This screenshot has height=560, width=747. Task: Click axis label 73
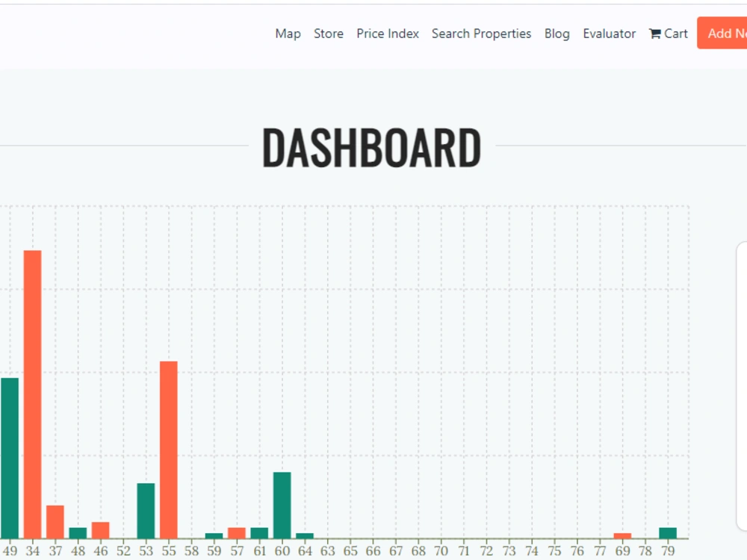click(509, 551)
